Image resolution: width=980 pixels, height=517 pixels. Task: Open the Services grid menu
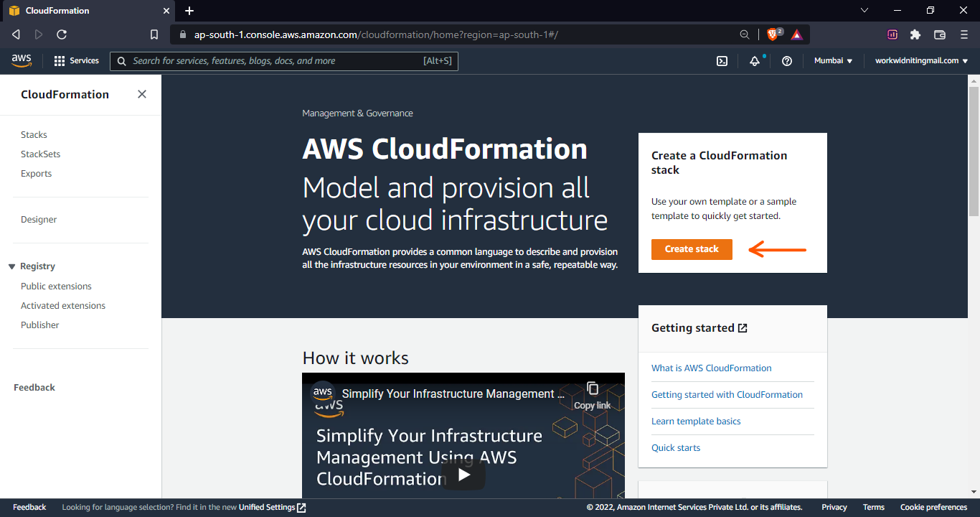(x=76, y=61)
